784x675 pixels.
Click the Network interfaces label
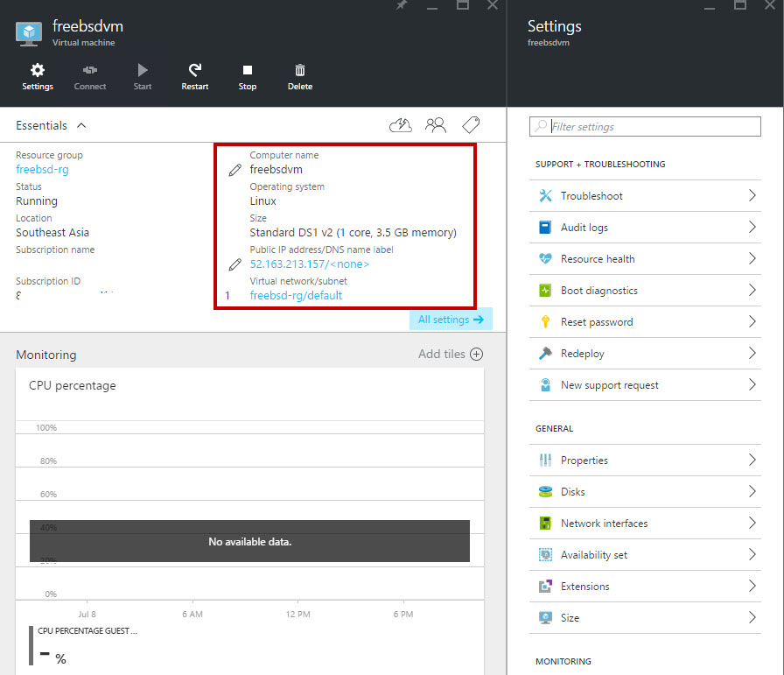point(605,524)
